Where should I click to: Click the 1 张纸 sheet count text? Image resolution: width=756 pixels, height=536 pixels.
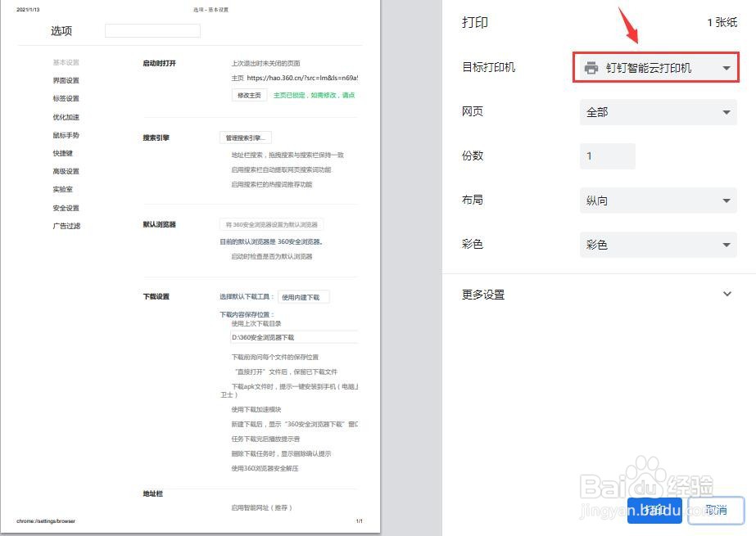point(722,22)
